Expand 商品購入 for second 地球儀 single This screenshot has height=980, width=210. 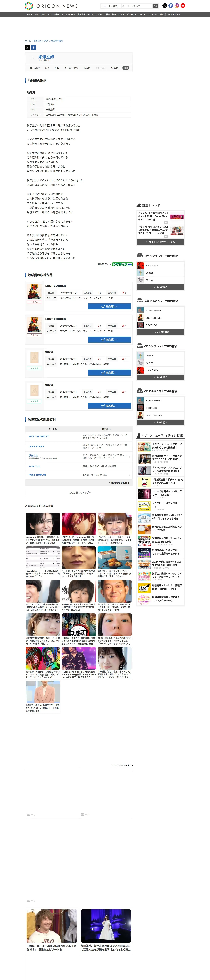(x=109, y=406)
